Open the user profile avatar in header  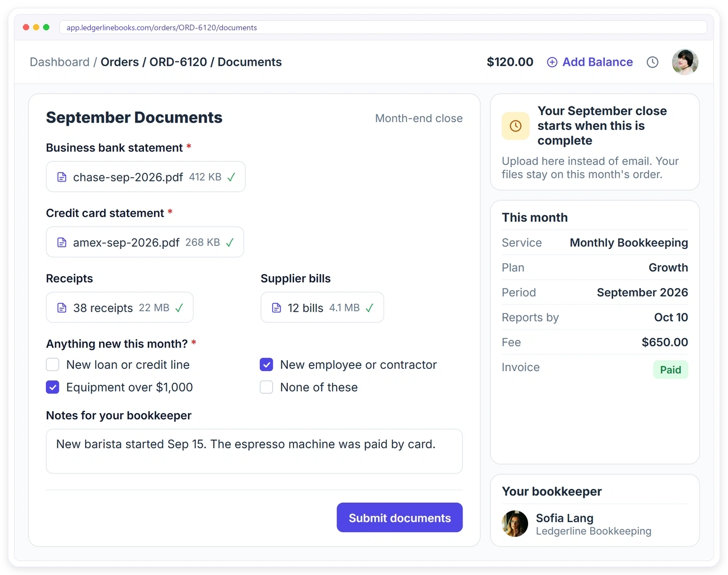coord(685,62)
